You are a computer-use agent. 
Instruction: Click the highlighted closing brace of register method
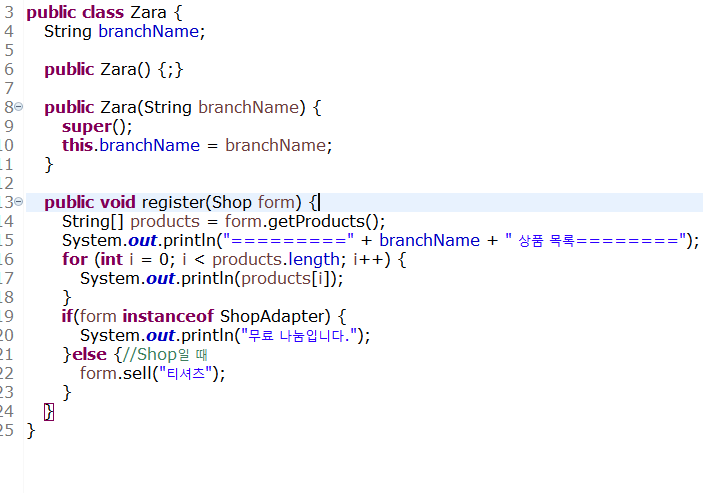click(x=49, y=411)
